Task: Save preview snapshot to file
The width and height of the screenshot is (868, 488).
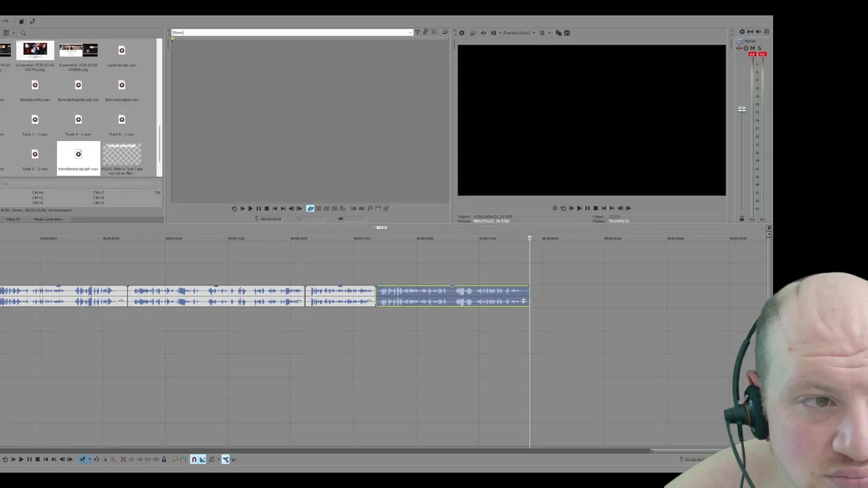Action: 567,33
